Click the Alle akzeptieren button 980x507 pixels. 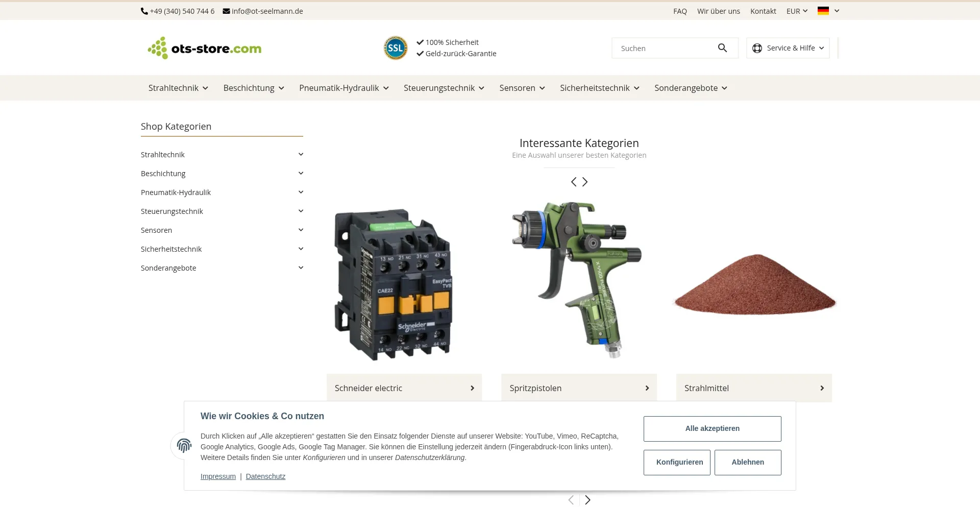tap(712, 429)
